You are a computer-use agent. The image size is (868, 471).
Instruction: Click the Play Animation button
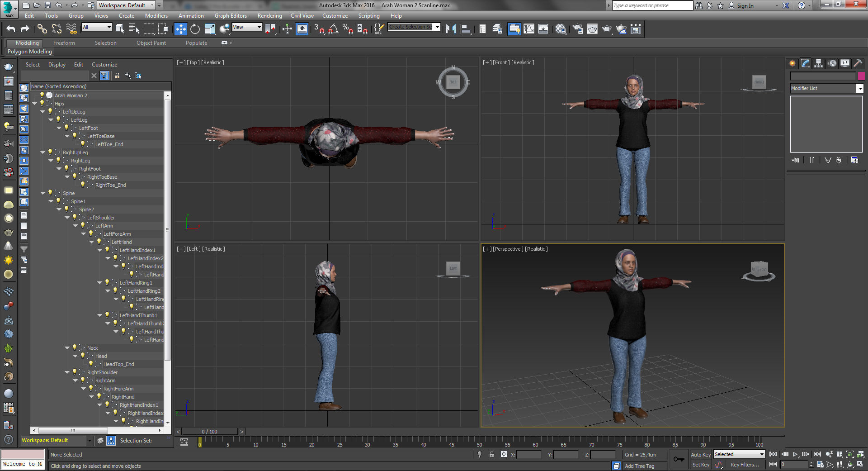click(795, 454)
